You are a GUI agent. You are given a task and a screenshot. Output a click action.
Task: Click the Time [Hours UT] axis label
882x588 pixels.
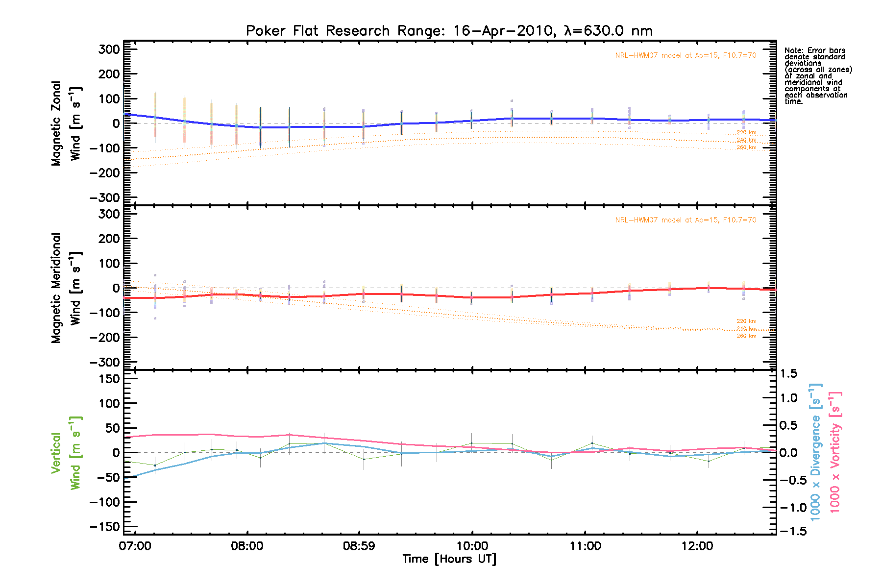(x=449, y=559)
